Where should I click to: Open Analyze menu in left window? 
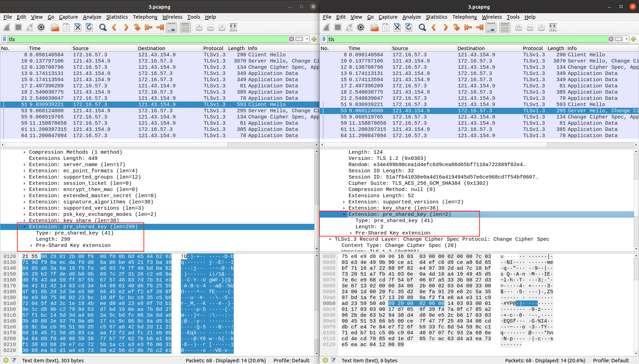click(92, 17)
